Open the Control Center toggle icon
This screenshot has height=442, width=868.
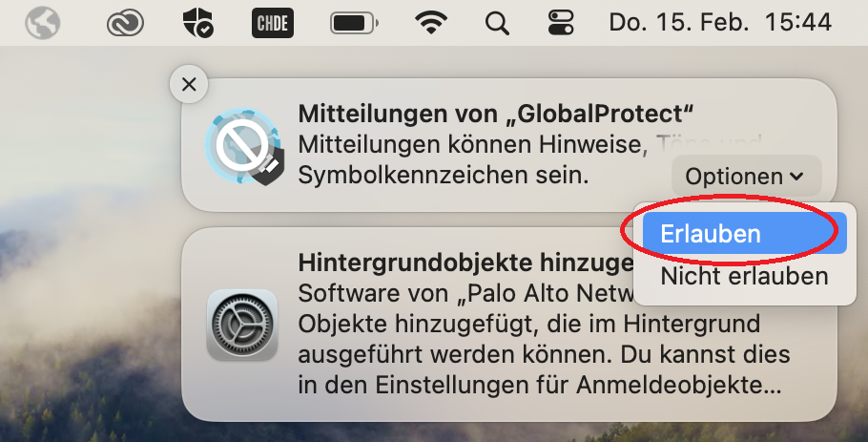pos(561,23)
